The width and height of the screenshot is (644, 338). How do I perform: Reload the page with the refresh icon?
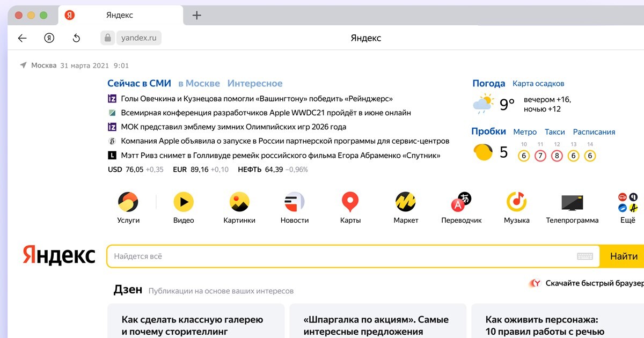(x=76, y=38)
